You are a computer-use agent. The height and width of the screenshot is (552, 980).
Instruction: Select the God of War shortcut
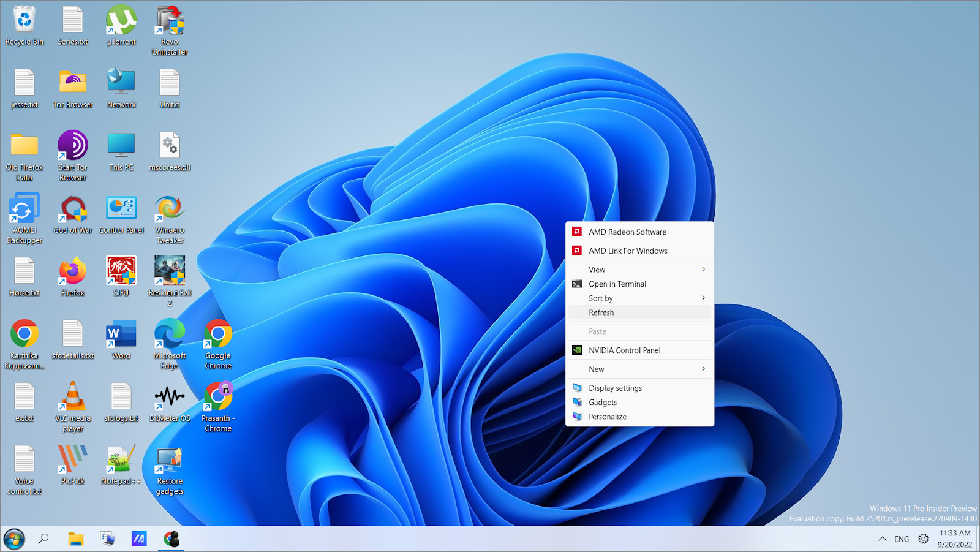(x=73, y=210)
